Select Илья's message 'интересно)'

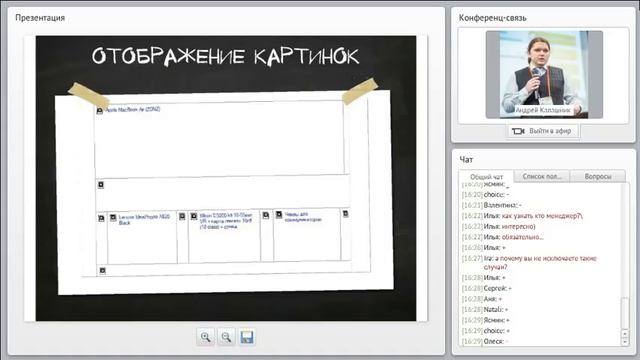(x=518, y=226)
